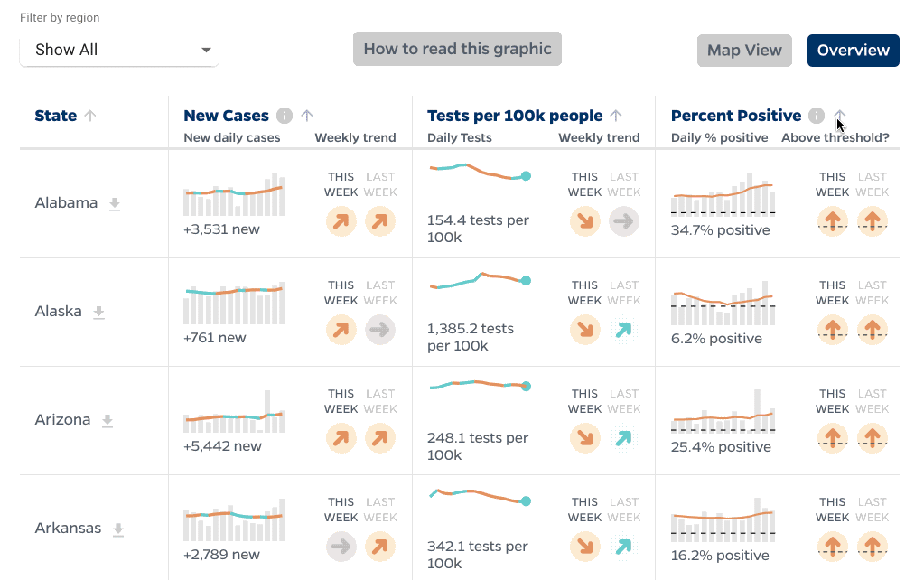Download Alabama's data

(115, 204)
